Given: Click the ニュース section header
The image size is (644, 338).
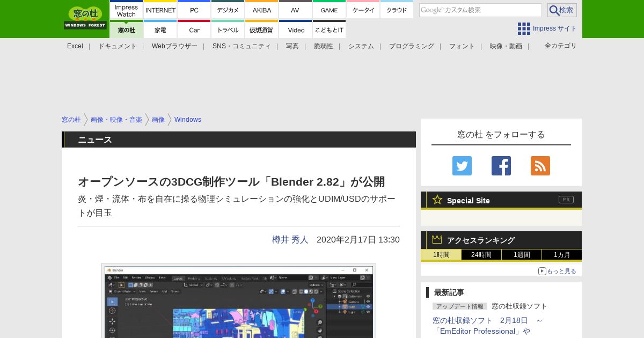Looking at the screenshot, I should [x=239, y=139].
